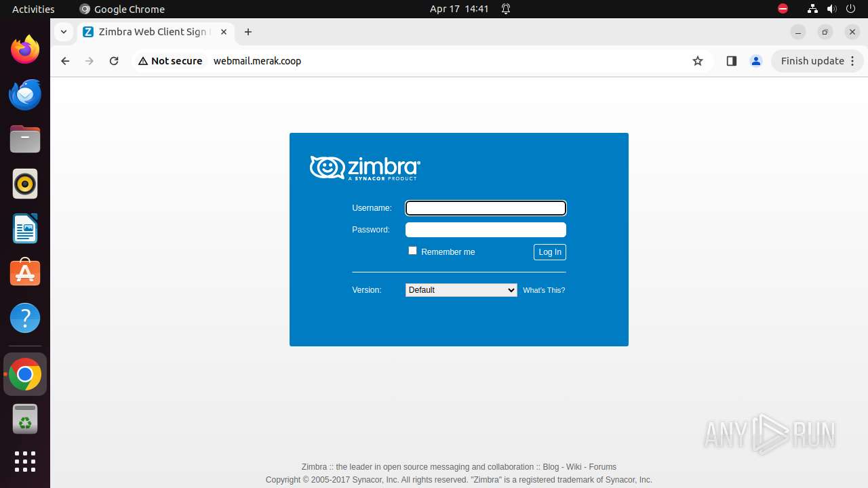Open Chrome side panel
Viewport: 868px width, 488px height.
point(731,61)
